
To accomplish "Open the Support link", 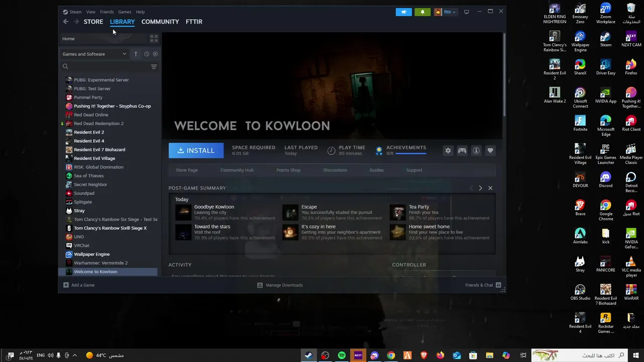I will (414, 170).
